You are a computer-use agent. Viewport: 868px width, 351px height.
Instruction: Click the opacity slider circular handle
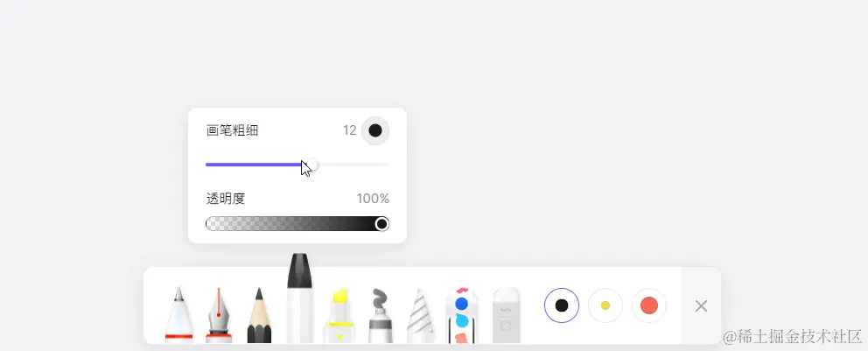[381, 224]
